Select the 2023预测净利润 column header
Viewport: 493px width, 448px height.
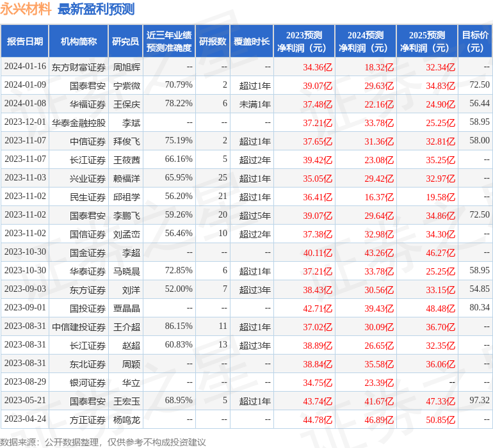(304, 41)
